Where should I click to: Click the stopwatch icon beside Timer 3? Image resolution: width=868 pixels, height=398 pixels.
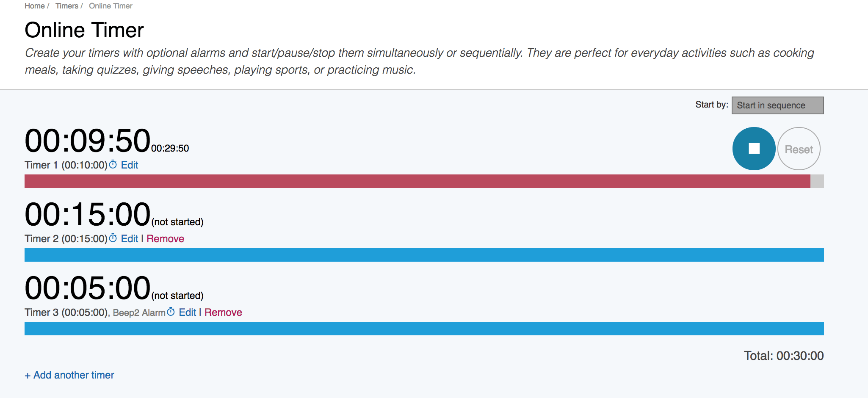(x=171, y=312)
